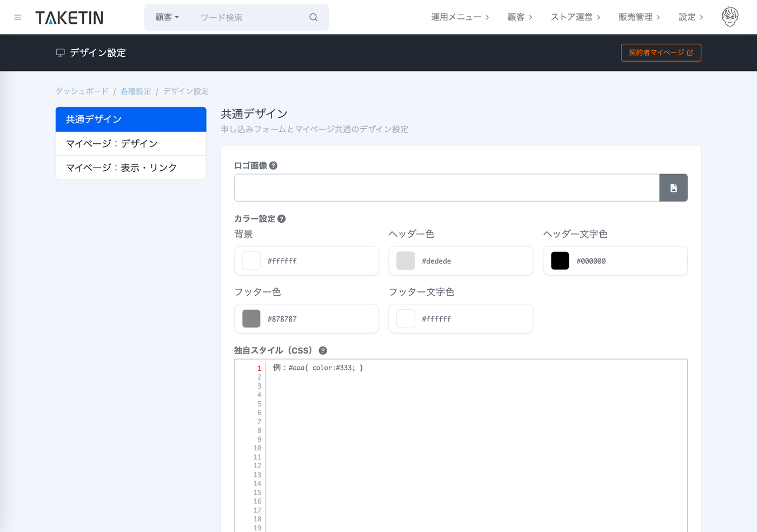757x532 pixels.
Task: Open the 顧客 search type dropdown
Action: [167, 17]
